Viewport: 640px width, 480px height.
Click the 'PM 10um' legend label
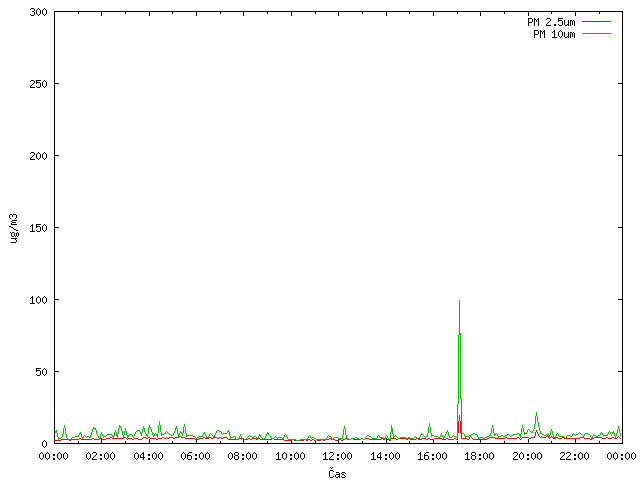(x=554, y=34)
